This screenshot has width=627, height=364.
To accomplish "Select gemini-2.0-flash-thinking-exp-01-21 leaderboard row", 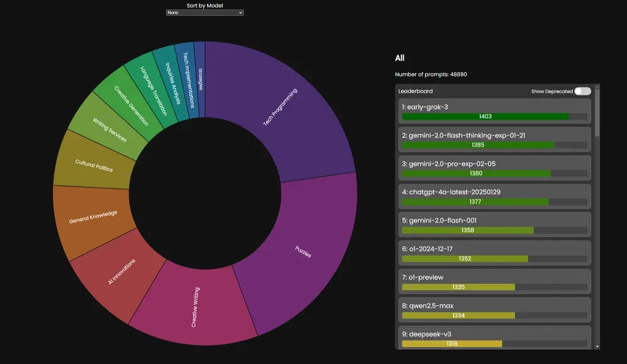I will point(494,139).
